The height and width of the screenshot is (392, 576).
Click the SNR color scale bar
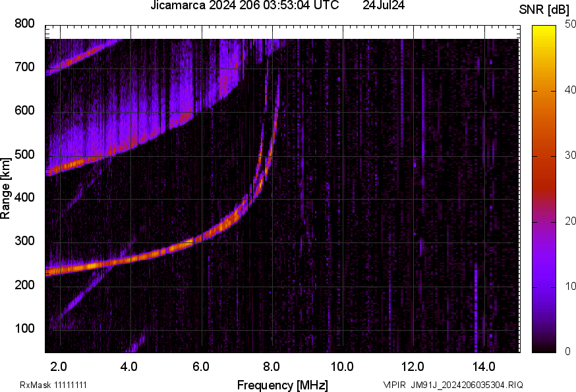point(544,189)
